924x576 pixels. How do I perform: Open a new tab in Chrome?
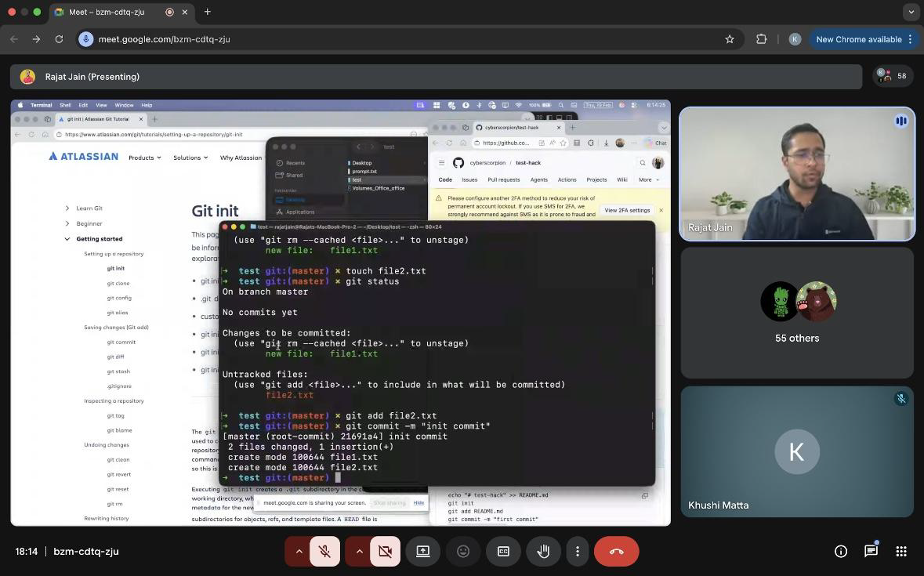(208, 12)
